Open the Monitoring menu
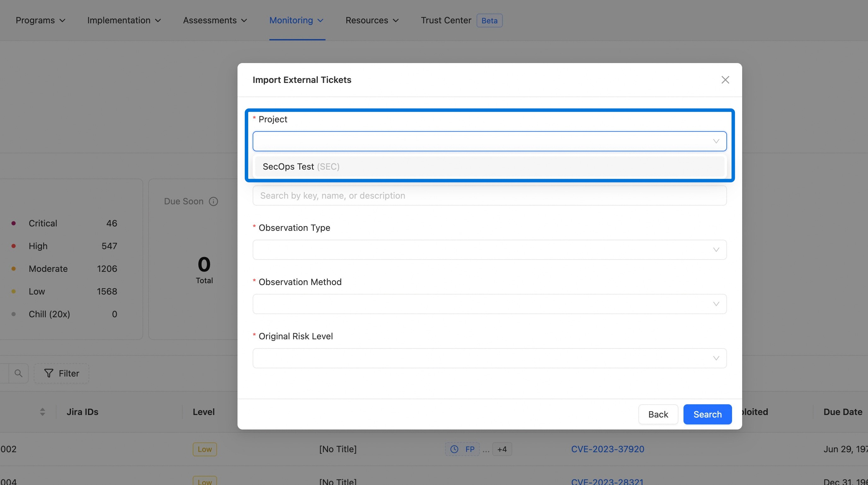The height and width of the screenshot is (485, 868). 296,20
